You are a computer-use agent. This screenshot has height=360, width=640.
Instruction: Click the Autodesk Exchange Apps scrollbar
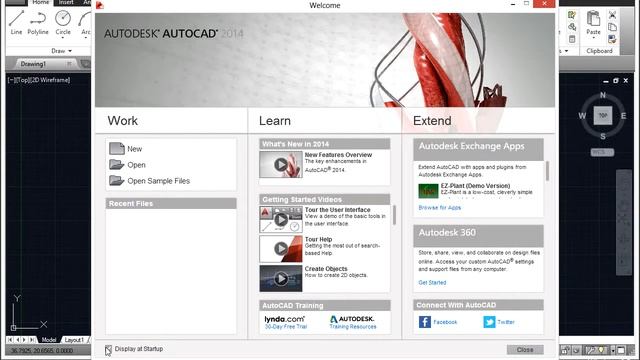(547, 171)
